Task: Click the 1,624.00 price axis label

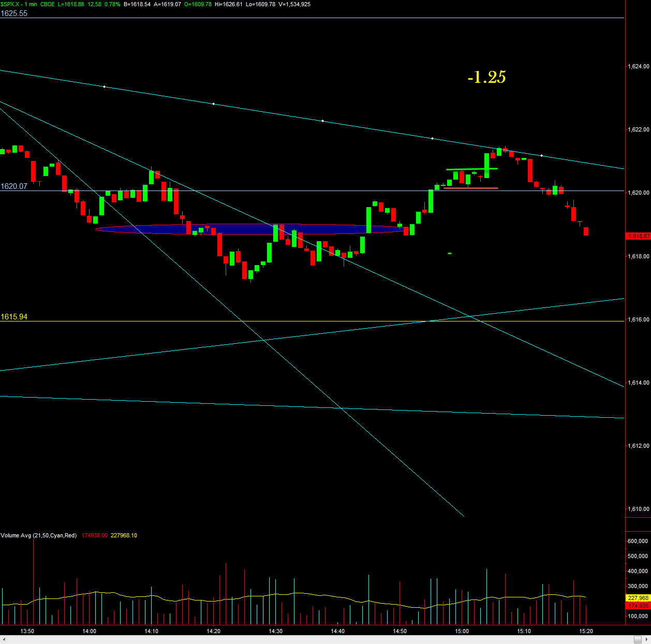Action: point(638,66)
